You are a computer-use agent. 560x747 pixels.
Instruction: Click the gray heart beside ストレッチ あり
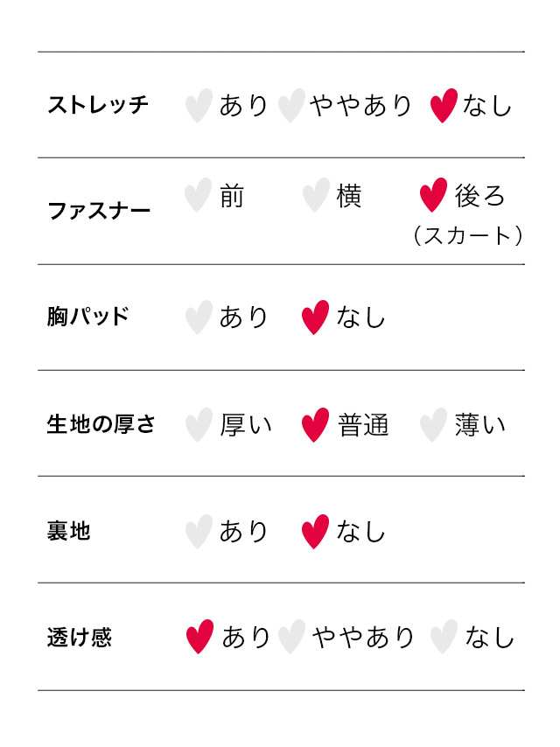tap(199, 106)
